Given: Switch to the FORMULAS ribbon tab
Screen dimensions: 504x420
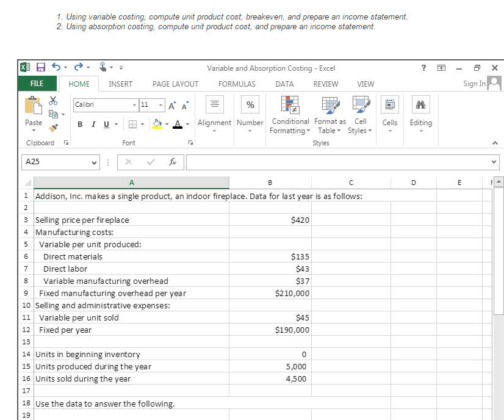Looking at the screenshot, I should pos(237,84).
